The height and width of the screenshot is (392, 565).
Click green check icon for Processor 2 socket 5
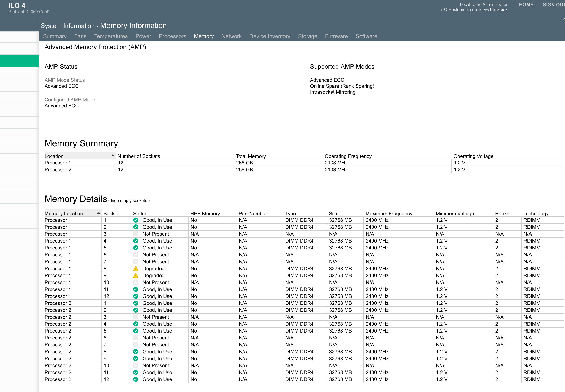(x=136, y=331)
